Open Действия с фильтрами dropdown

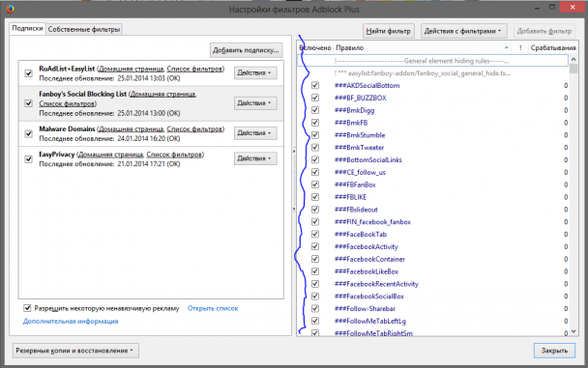[x=463, y=31]
